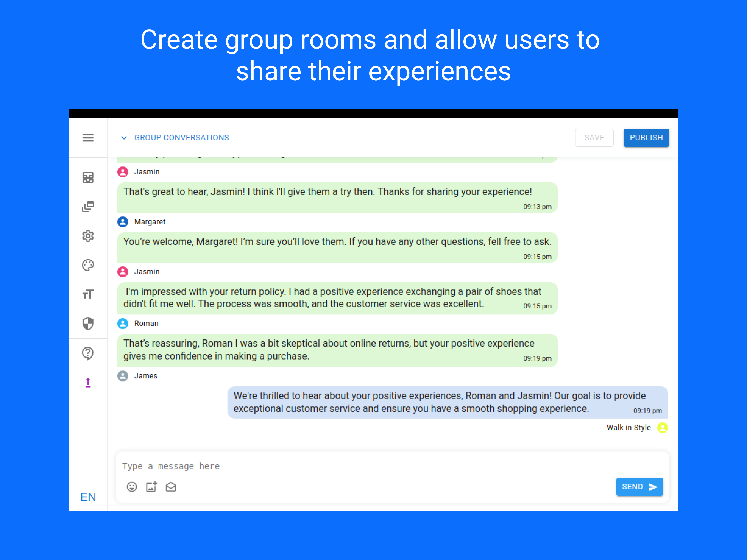This screenshot has height=560, width=747.
Task: Click the 09:19 pm timestamp in blue bubble
Action: point(647,411)
